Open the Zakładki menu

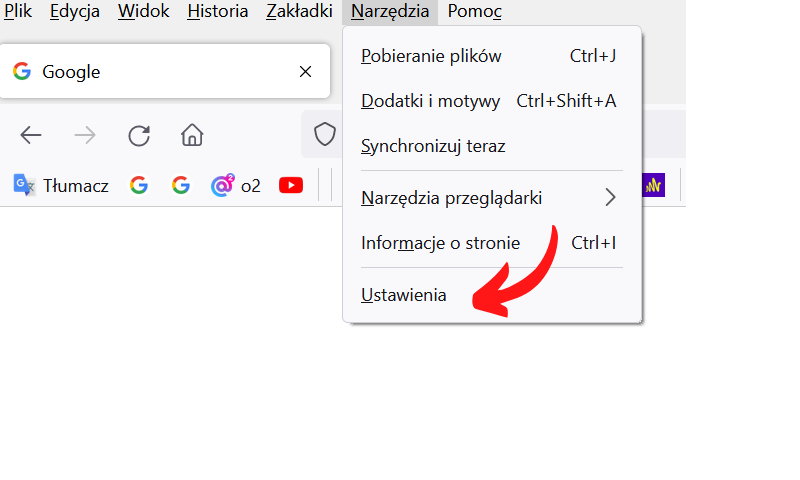299,11
